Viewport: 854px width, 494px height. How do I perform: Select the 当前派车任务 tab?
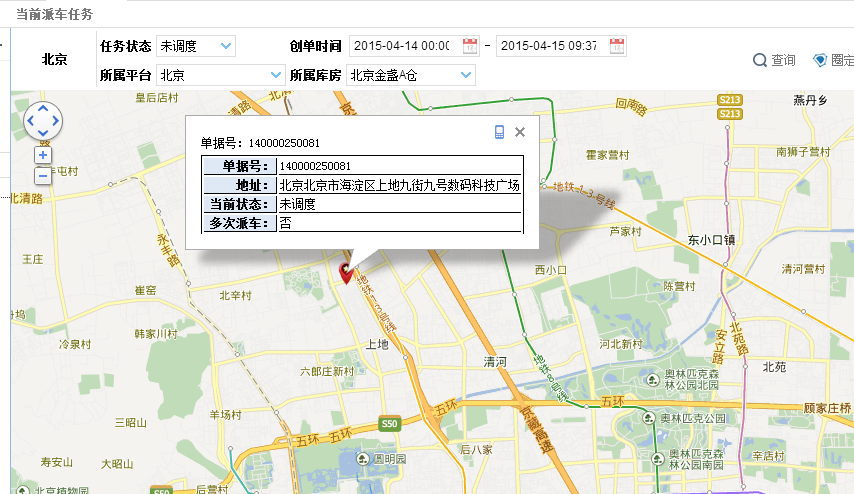pyautogui.click(x=55, y=13)
